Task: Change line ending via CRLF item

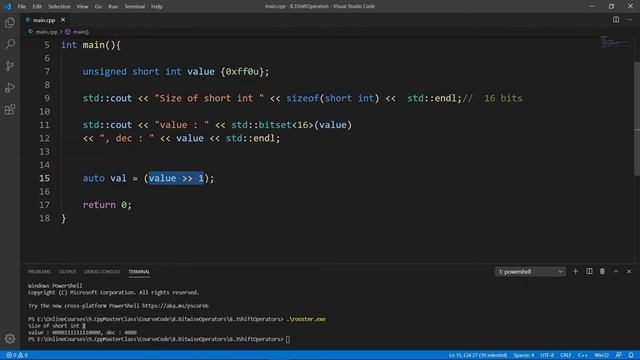Action: point(565,355)
